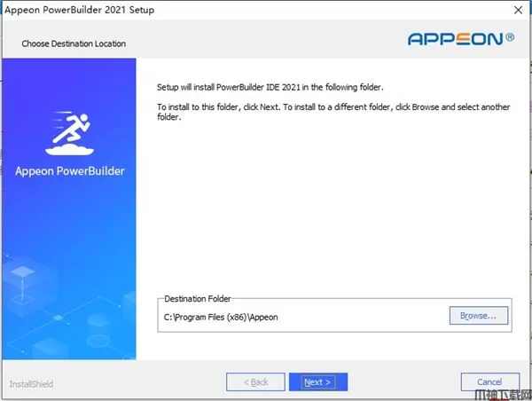
Task: Click the InstallShield label
Action: tap(31, 384)
